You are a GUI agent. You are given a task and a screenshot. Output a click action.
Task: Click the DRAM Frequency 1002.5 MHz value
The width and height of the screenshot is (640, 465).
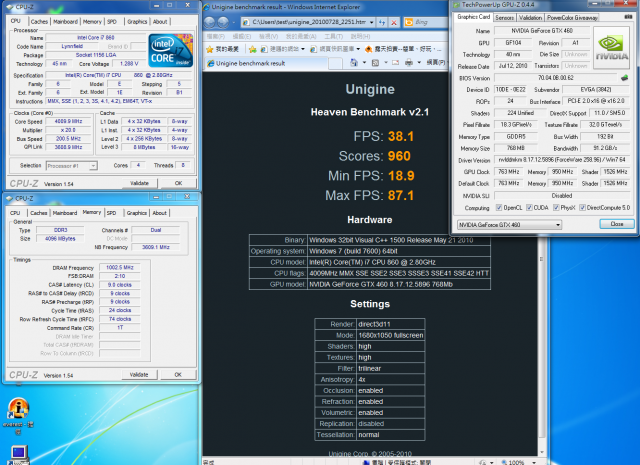120,267
